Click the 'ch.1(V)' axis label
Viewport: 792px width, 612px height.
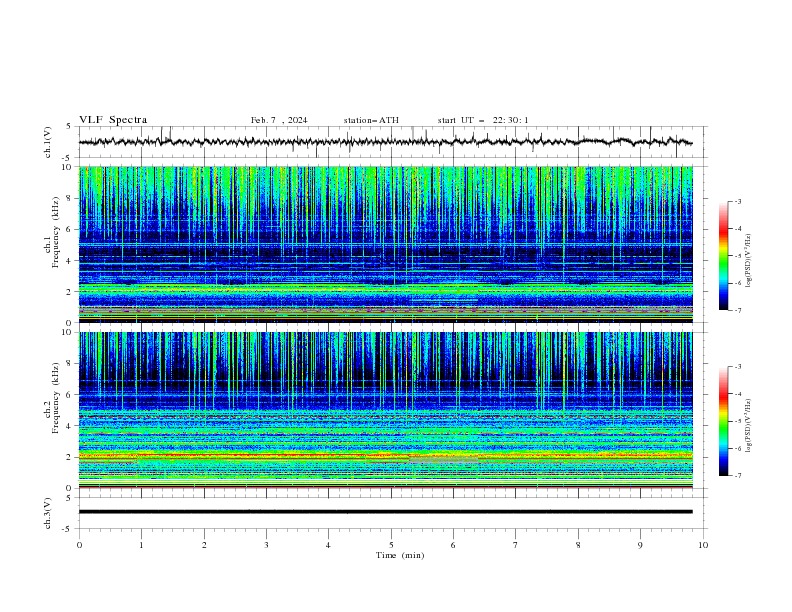click(x=48, y=142)
